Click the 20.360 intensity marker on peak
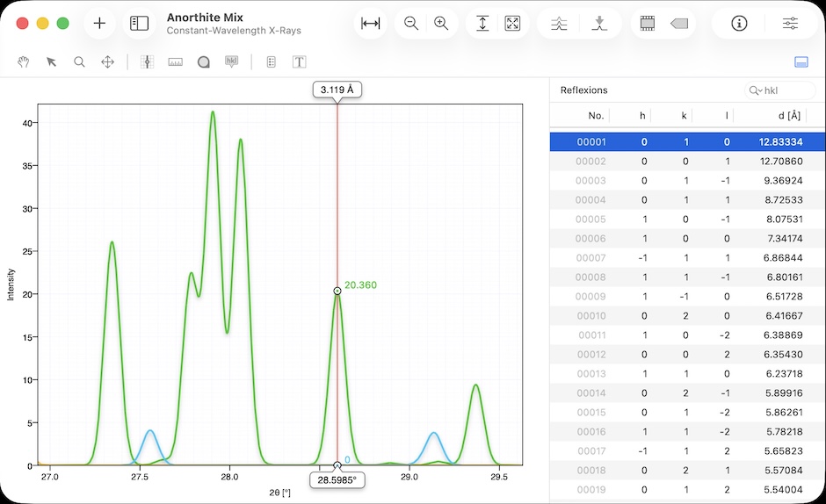 337,291
